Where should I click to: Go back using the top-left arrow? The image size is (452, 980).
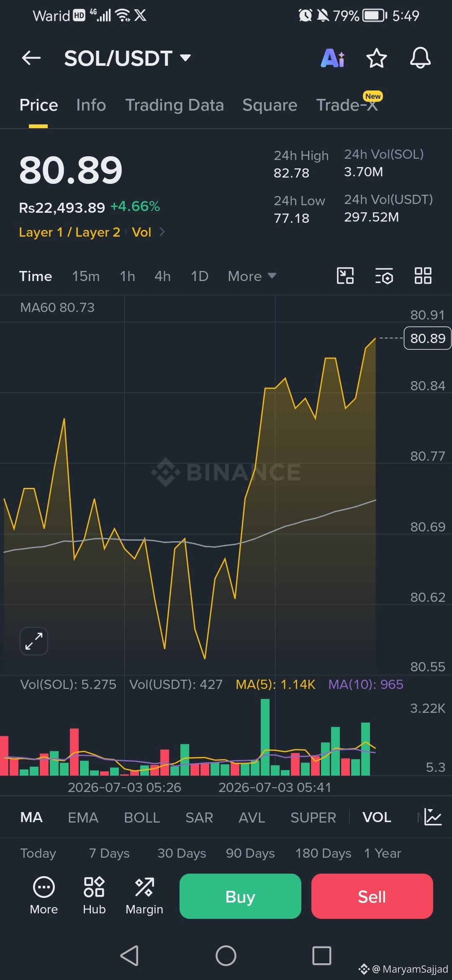tap(31, 58)
